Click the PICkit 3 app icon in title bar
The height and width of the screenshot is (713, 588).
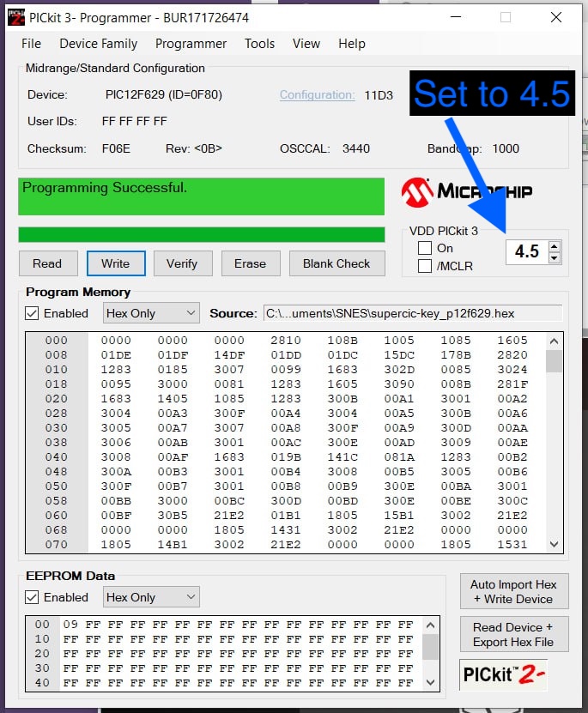pos(16,17)
